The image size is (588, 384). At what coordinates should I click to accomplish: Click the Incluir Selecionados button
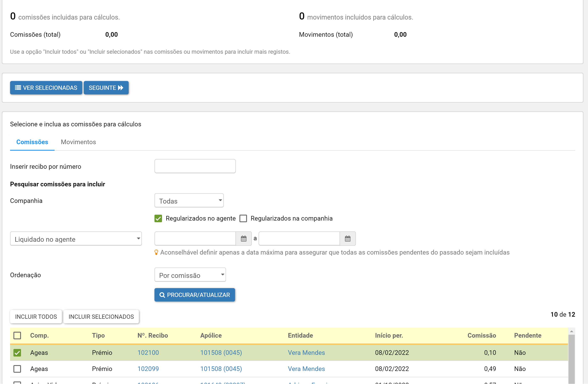101,317
